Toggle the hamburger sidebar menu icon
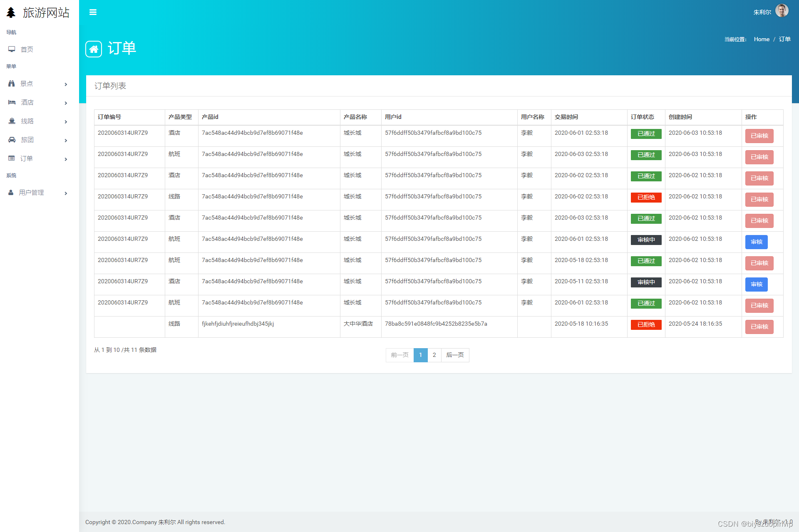This screenshot has width=799, height=532. (93, 12)
